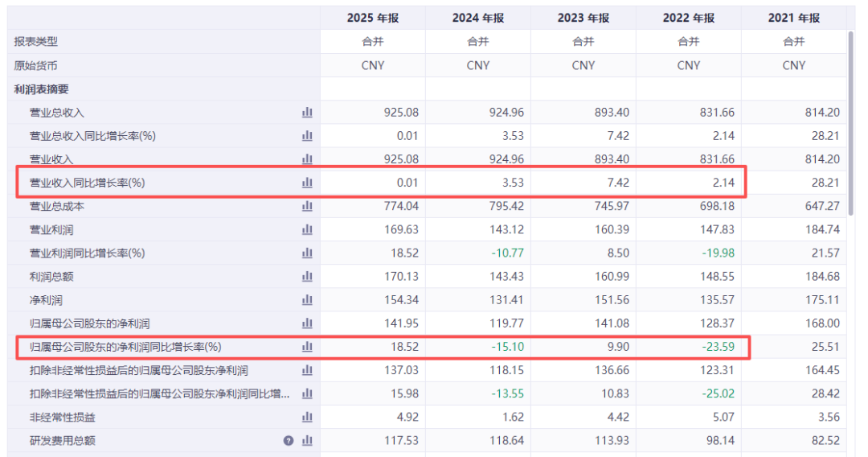Image resolution: width=868 pixels, height=457 pixels.
Task: Show chart for 归属母公司股东的净利润同比增长率(%)
Action: 307,347
